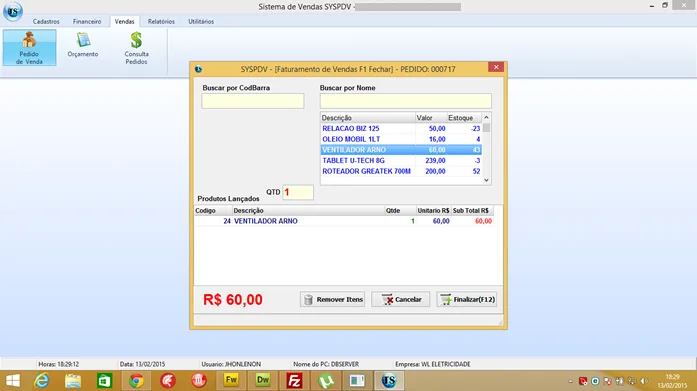Click the Finalizar(F12) button
Screen dimensions: 697x391
pyautogui.click(x=466, y=299)
